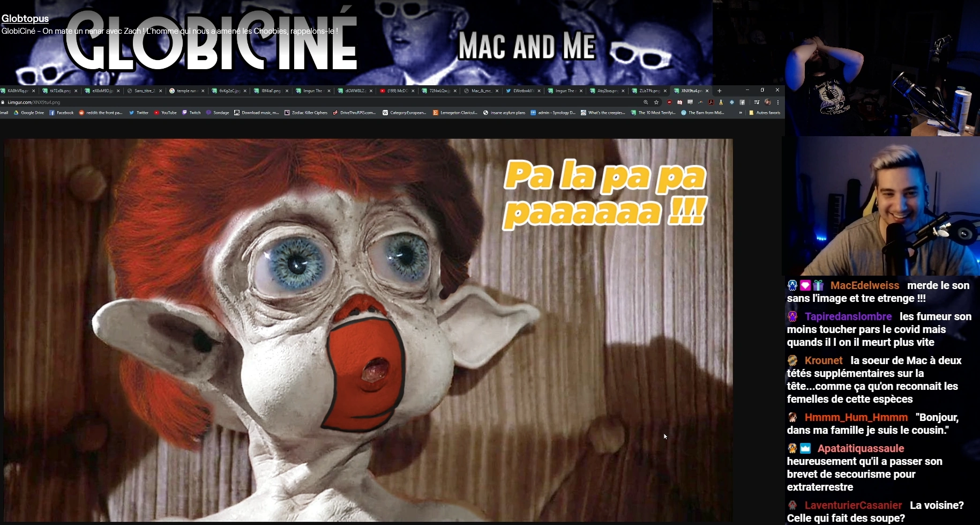Click the Adobe Acrobat extension icon

(711, 102)
